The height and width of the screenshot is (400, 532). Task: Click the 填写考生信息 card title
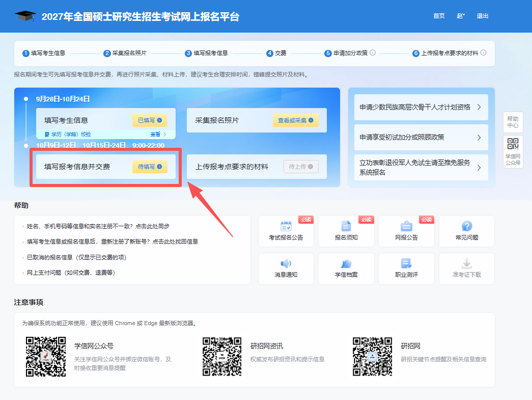click(66, 120)
